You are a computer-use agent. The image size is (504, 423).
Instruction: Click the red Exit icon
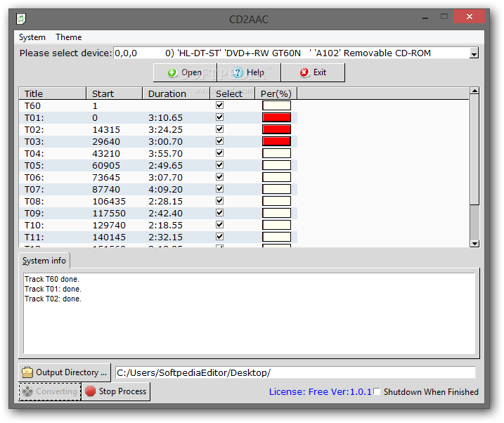[304, 72]
